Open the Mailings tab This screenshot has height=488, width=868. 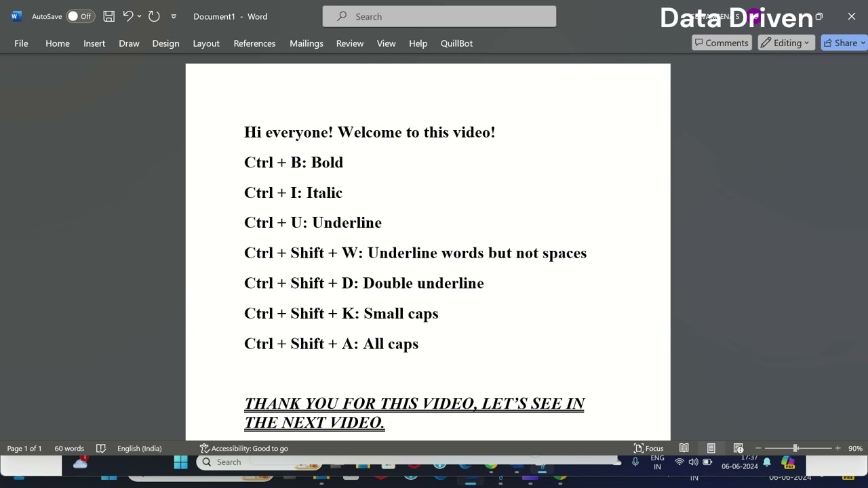(307, 43)
